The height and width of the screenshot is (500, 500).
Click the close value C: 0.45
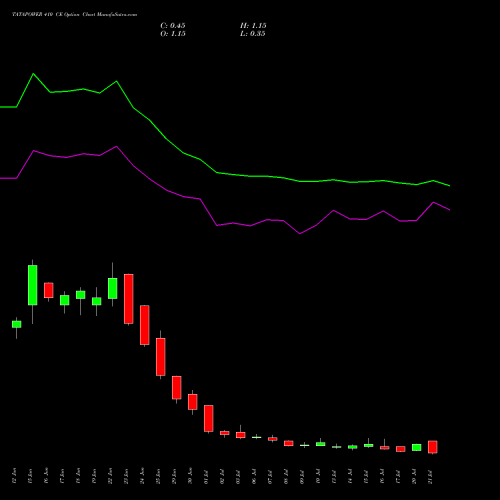tap(173, 26)
